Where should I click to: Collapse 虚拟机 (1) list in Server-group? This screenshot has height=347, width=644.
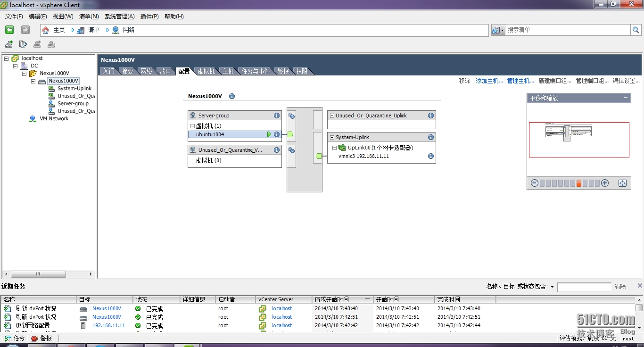192,126
